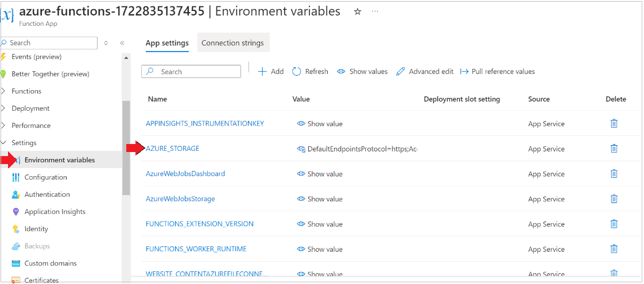Delete the FUNCTIONS_EXTENSION_VERSION setting
Image resolution: width=644 pixels, height=284 pixels.
click(x=614, y=224)
